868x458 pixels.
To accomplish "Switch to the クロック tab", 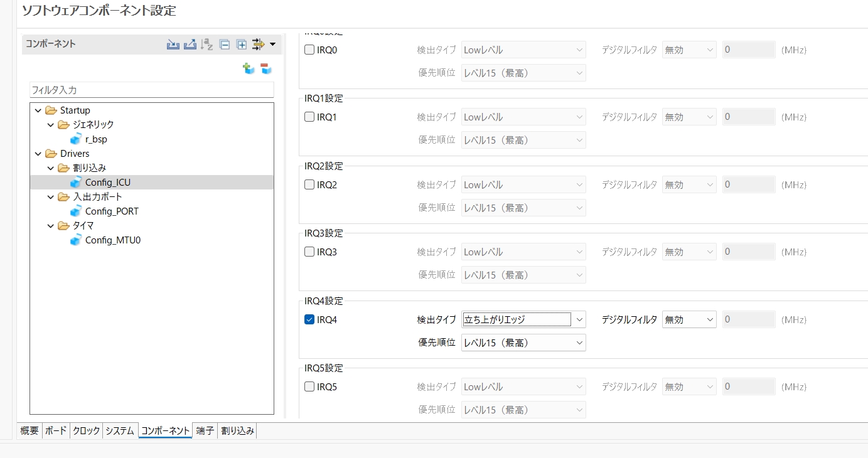I will pyautogui.click(x=86, y=431).
